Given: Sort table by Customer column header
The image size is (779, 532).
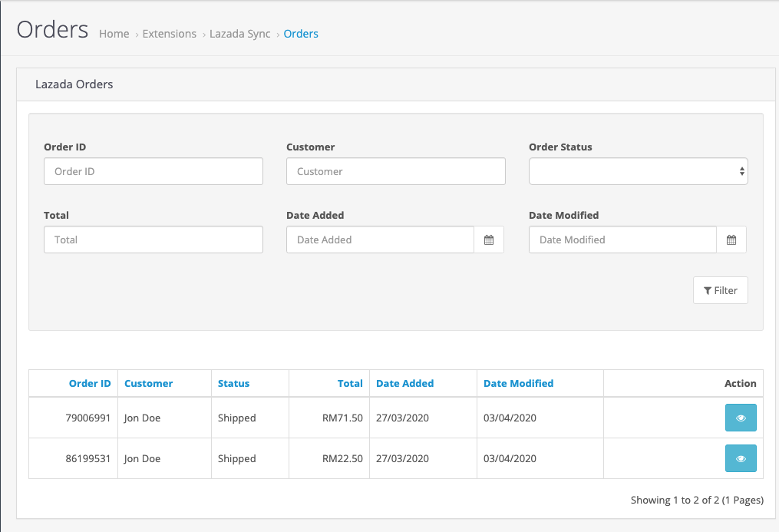Looking at the screenshot, I should click(148, 384).
